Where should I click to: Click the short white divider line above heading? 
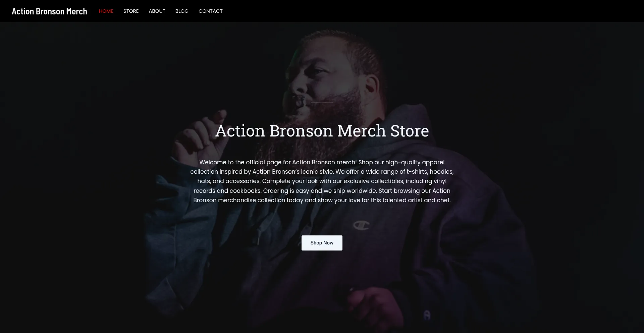[322, 103]
